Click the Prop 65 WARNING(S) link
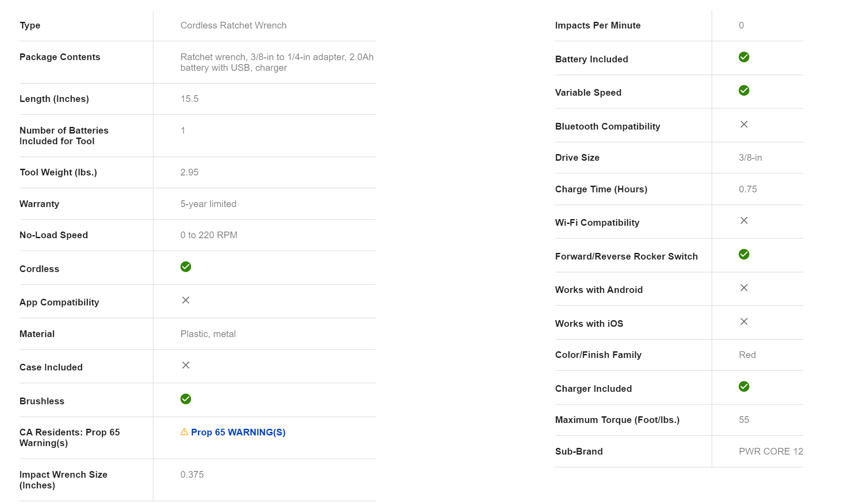This screenshot has height=504, width=867. pyautogui.click(x=238, y=432)
